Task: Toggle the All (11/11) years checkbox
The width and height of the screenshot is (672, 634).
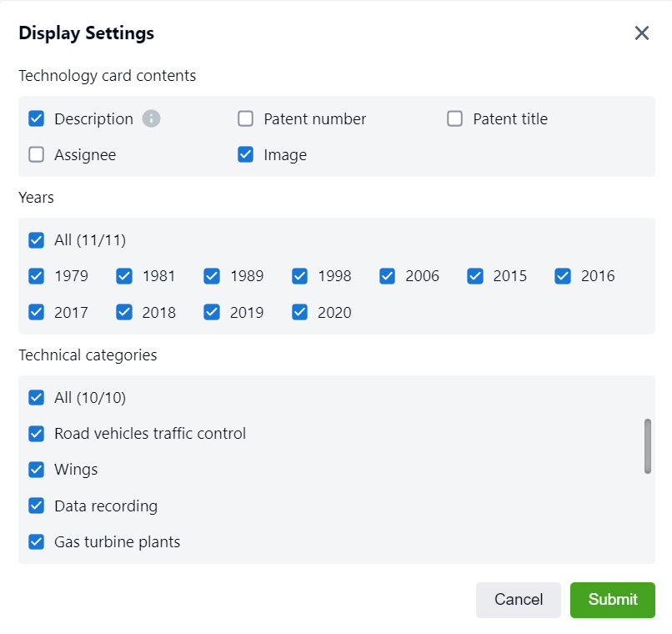Action: click(37, 240)
